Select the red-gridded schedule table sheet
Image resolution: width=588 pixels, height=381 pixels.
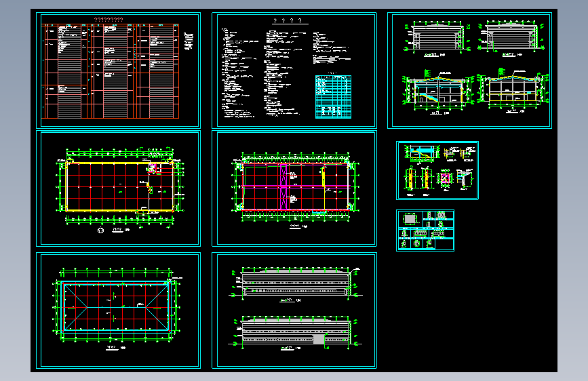(118, 71)
